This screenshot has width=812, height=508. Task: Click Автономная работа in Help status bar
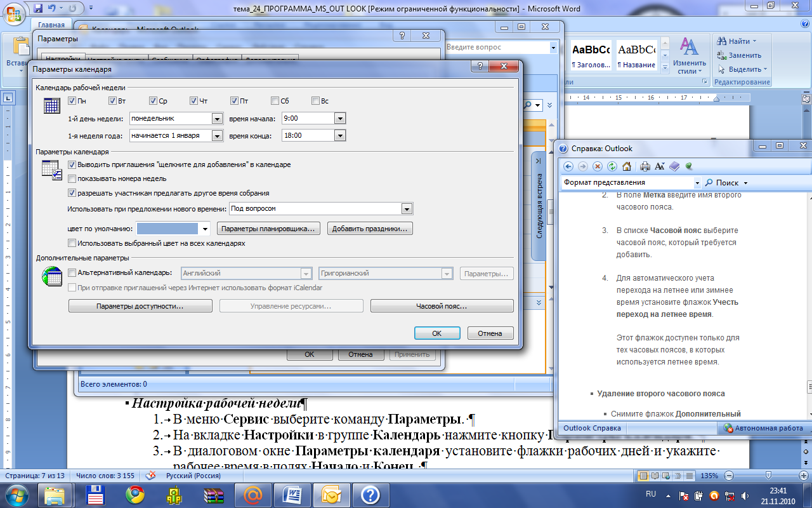coord(763,428)
